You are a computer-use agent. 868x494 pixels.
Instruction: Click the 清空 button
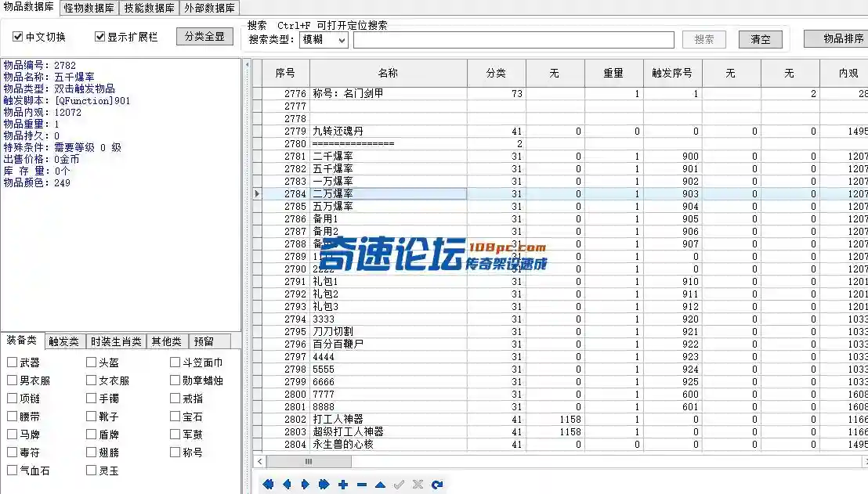761,39
